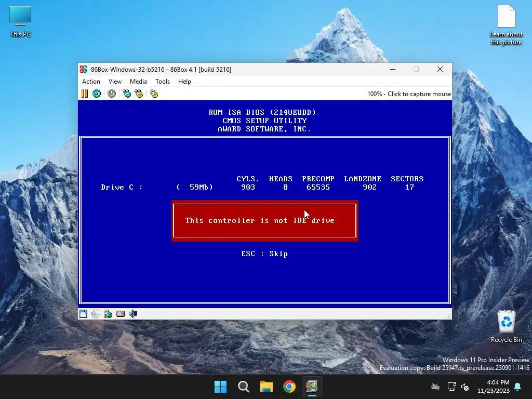Image resolution: width=532 pixels, height=399 pixels.
Task: Open the Windows Start menu
Action: (220, 387)
